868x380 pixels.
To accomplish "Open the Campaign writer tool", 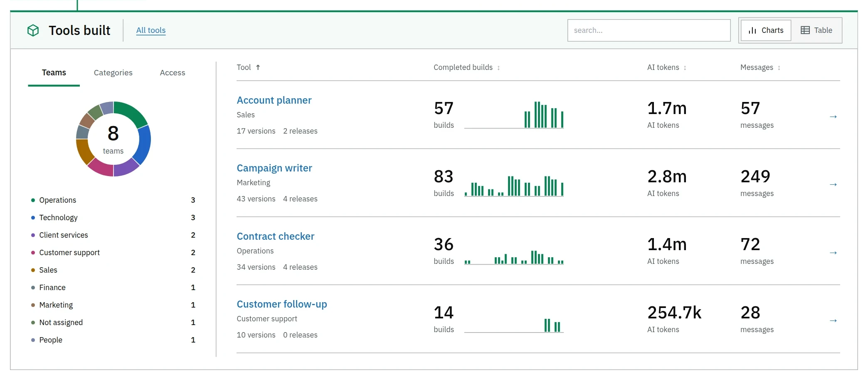I will pos(274,168).
